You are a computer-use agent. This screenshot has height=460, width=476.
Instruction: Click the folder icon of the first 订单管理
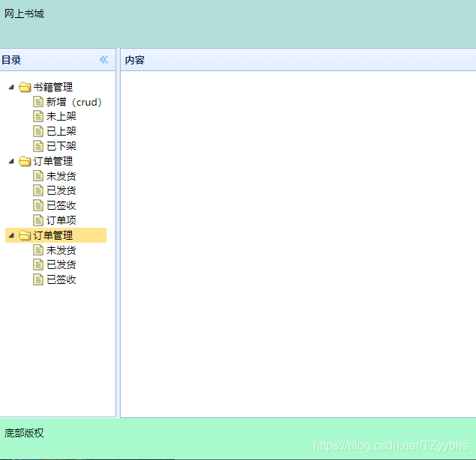25,161
